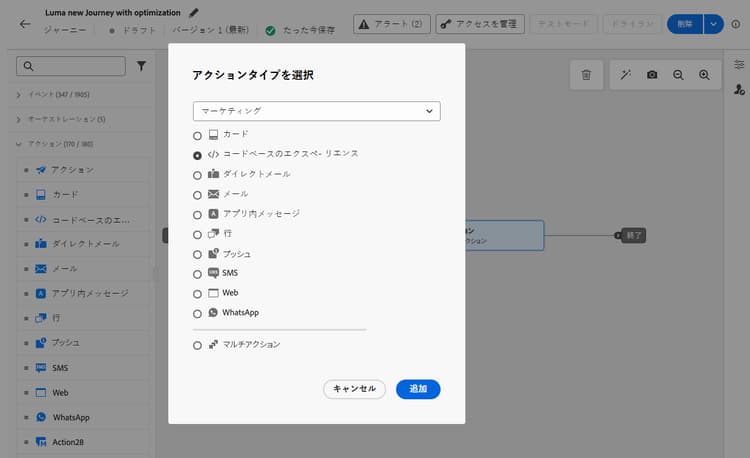Click the 追加 button

tap(418, 389)
